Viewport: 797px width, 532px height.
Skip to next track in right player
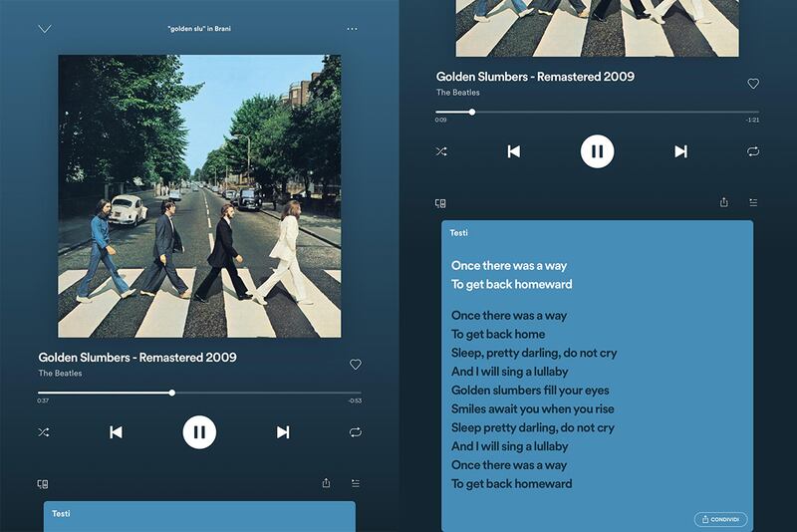[x=681, y=151]
